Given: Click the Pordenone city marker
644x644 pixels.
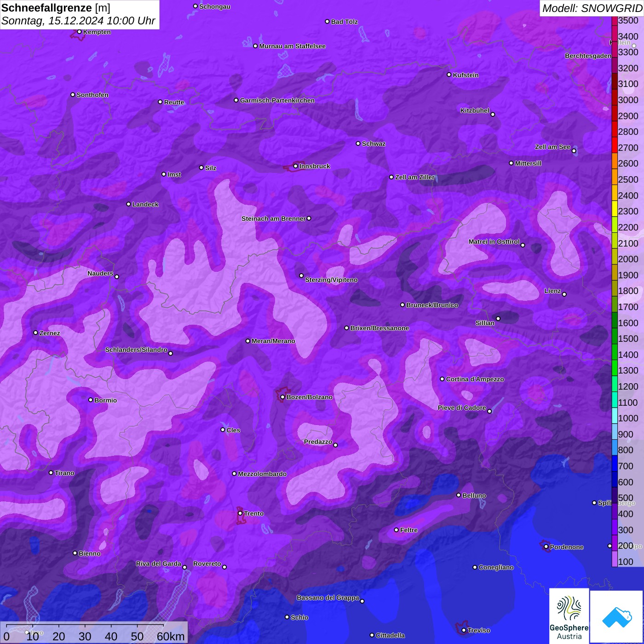Looking at the screenshot, I should coord(546,547).
